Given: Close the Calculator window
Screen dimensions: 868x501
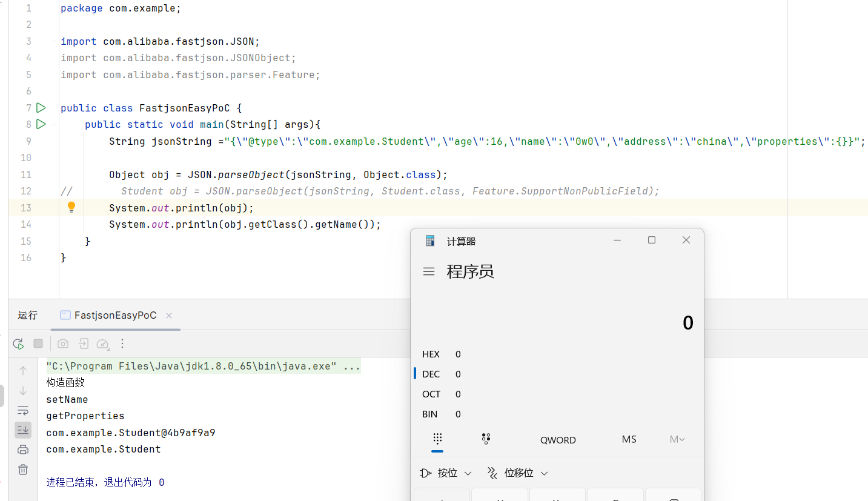Looking at the screenshot, I should (686, 241).
